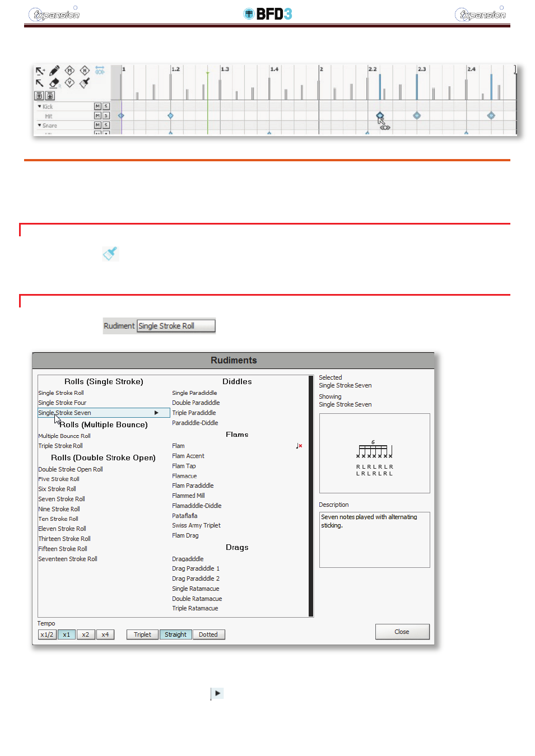Click the V diamond velocity tool

(69, 83)
